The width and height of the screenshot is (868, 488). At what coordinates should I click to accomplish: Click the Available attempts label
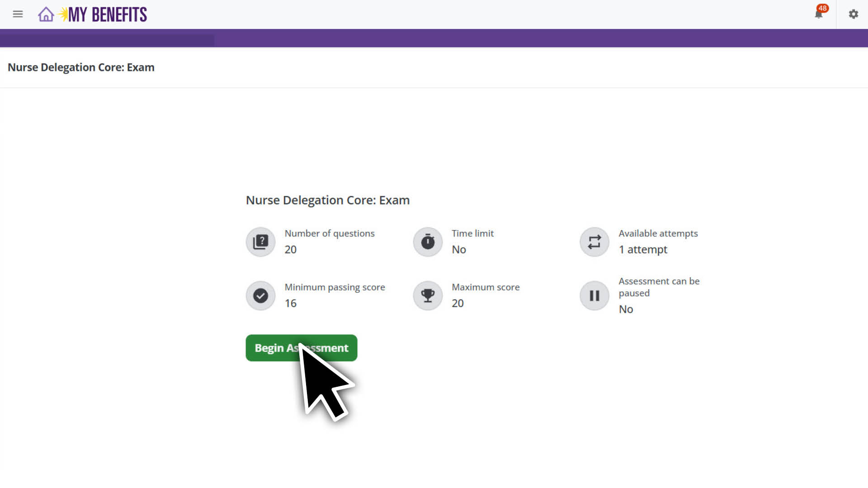point(658,234)
